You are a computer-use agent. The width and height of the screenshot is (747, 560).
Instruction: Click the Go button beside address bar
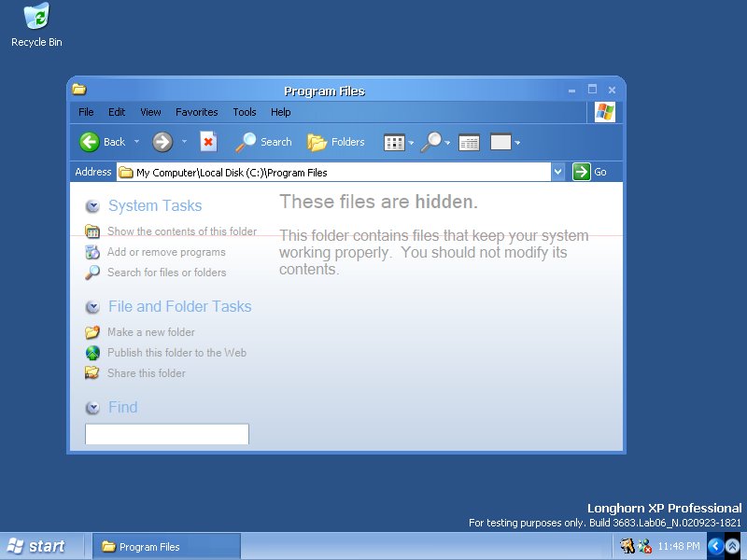coord(590,172)
